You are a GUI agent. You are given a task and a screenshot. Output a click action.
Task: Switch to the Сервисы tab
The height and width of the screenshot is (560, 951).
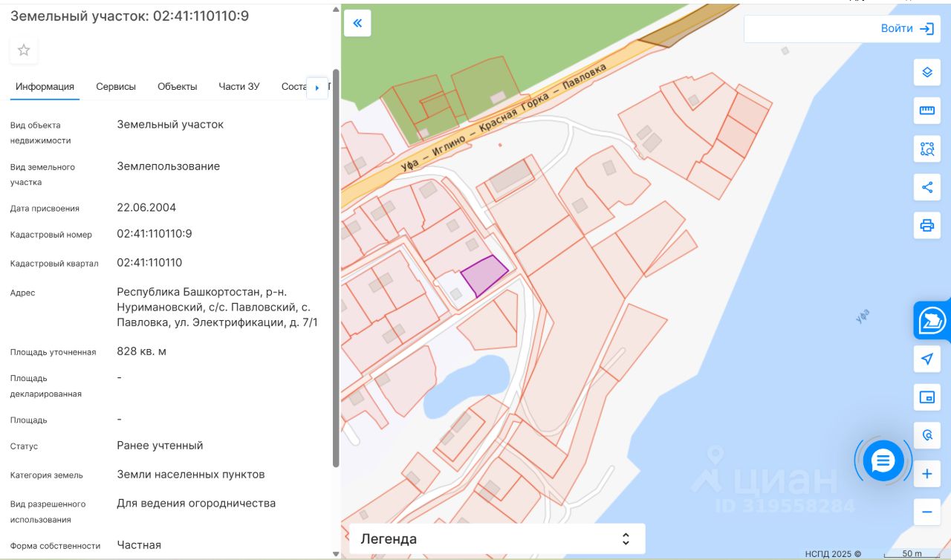pyautogui.click(x=116, y=86)
